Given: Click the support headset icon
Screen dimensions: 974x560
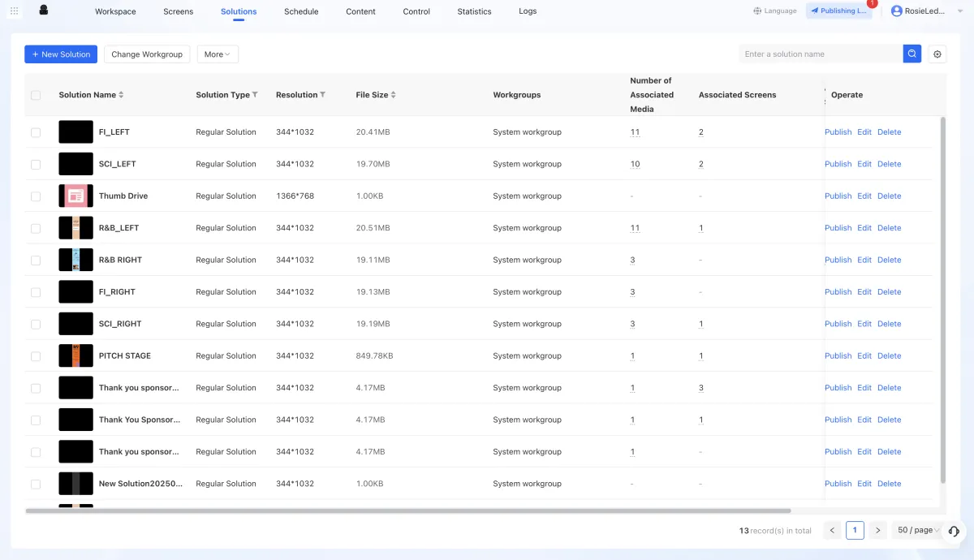Looking at the screenshot, I should (954, 531).
